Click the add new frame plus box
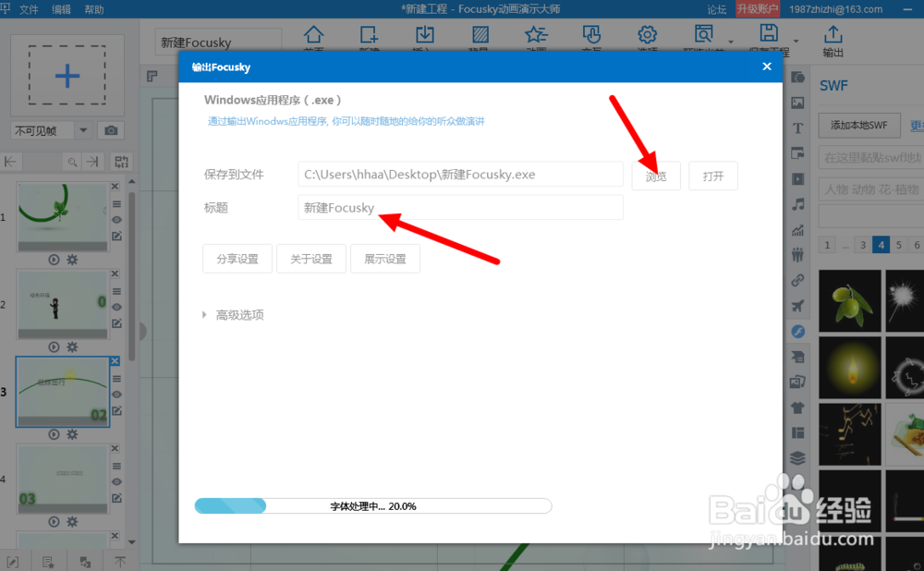 [x=67, y=76]
